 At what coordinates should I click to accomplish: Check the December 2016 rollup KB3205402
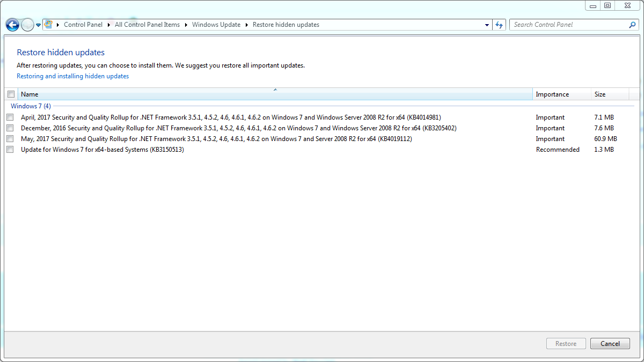point(10,128)
